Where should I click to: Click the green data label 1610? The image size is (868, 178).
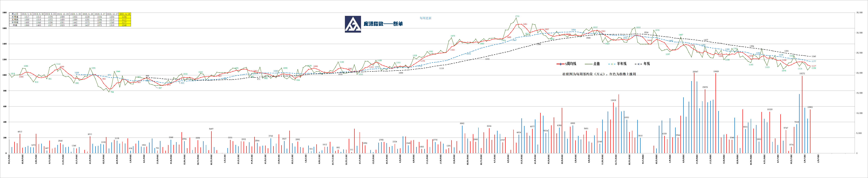(639, 27)
